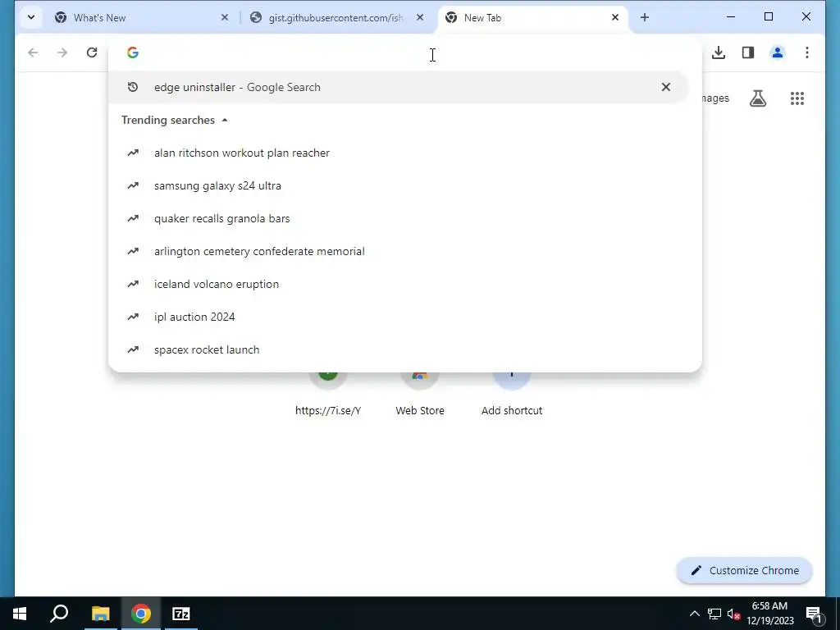Open File Explorer from taskbar
840x630 pixels.
100,614
